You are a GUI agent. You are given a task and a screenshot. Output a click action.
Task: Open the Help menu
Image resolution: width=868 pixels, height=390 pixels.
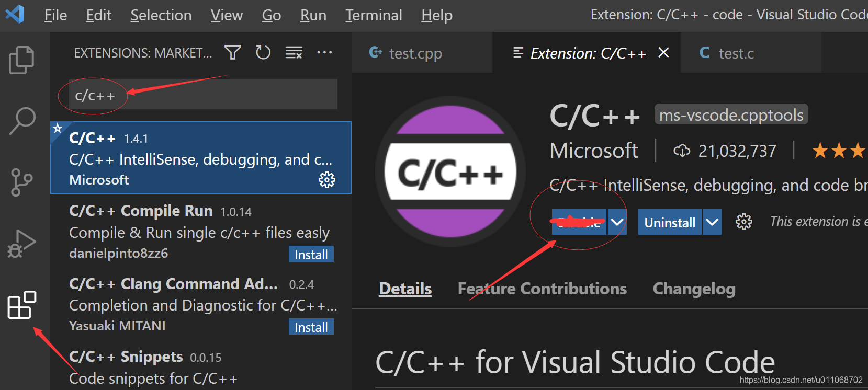[437, 15]
